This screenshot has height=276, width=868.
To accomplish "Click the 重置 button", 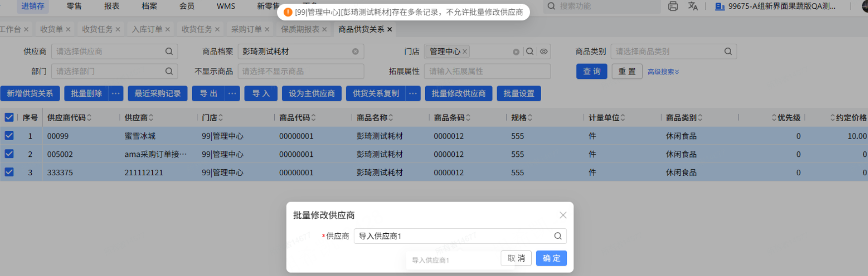I will coord(627,71).
